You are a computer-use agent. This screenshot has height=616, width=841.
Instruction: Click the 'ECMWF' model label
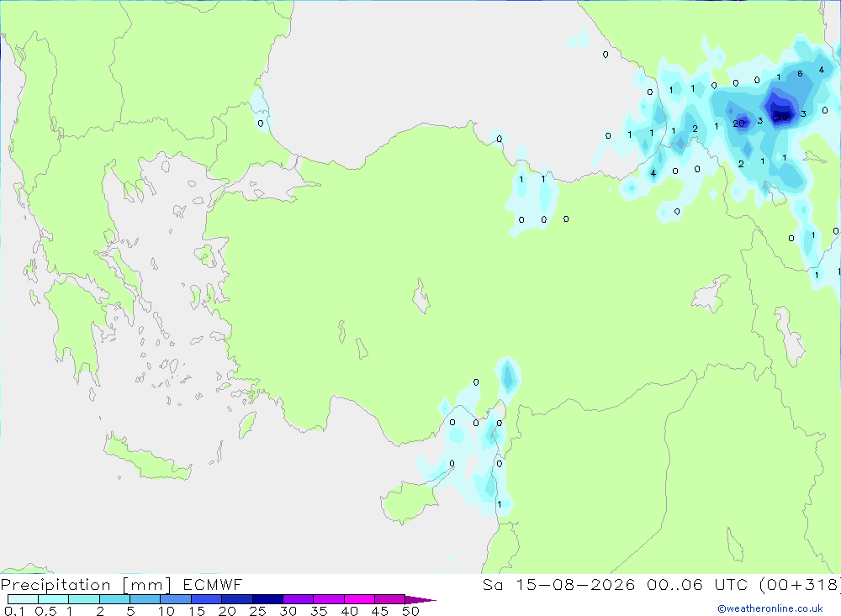(213, 584)
